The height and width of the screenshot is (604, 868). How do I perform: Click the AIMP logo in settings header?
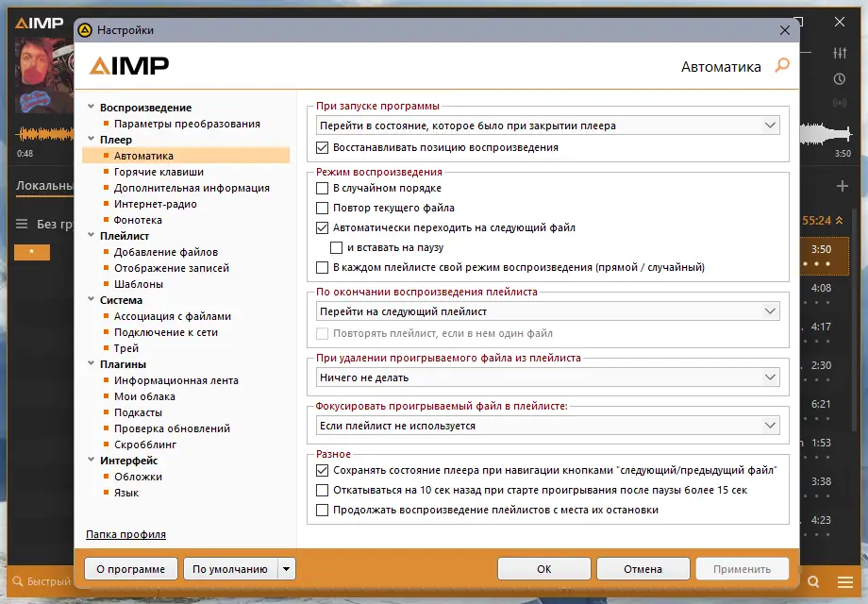pos(129,65)
